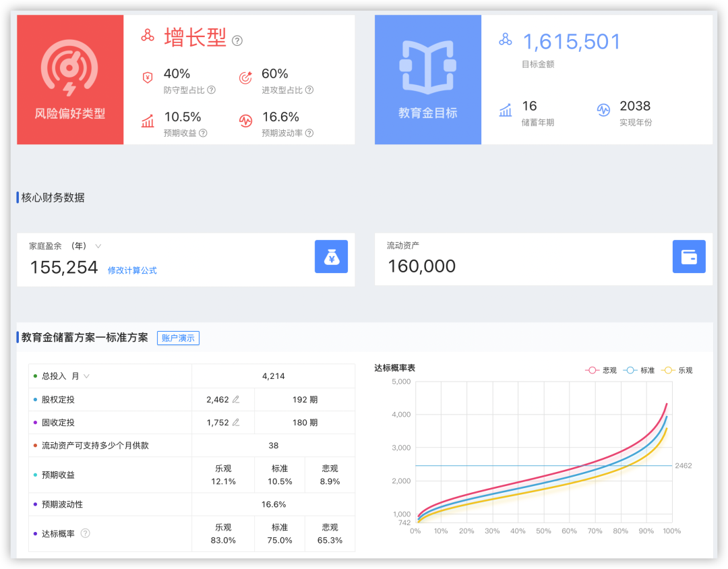Click the 155,254 family surplus value

pyautogui.click(x=64, y=268)
